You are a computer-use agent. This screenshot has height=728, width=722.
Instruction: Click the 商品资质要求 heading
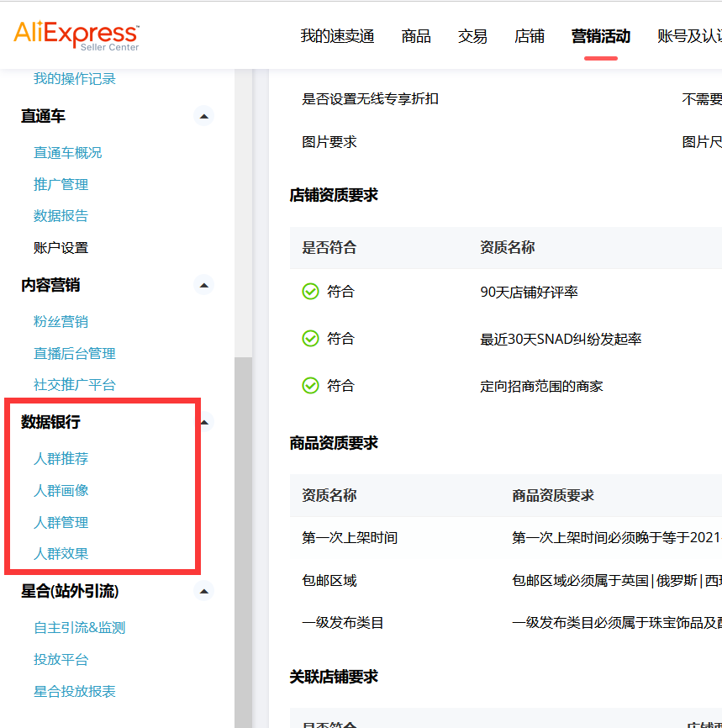tap(334, 443)
